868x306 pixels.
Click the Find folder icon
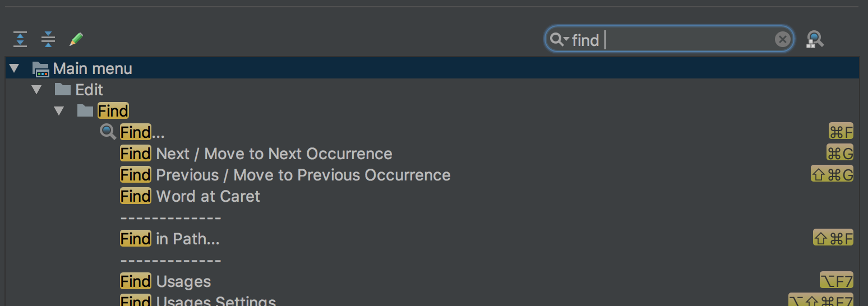point(85,111)
